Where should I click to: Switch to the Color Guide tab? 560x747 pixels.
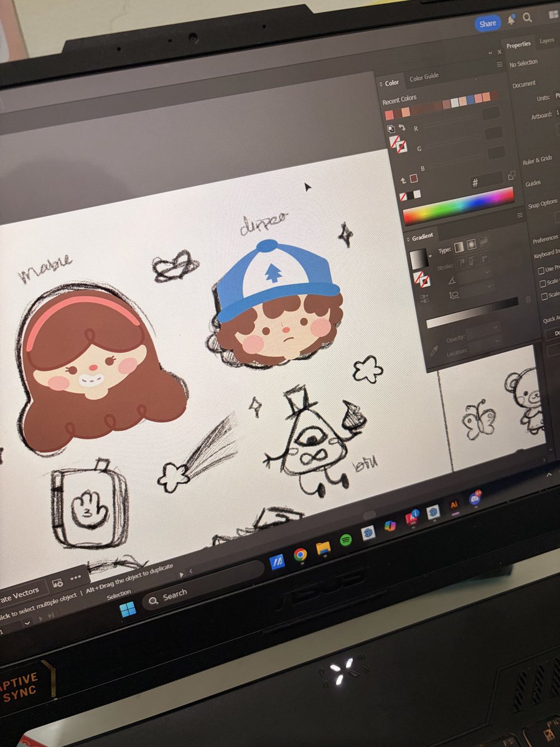click(424, 77)
